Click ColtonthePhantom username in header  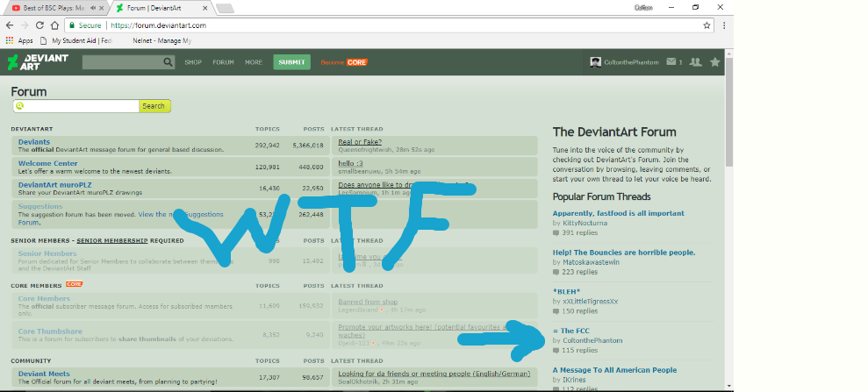[631, 62]
